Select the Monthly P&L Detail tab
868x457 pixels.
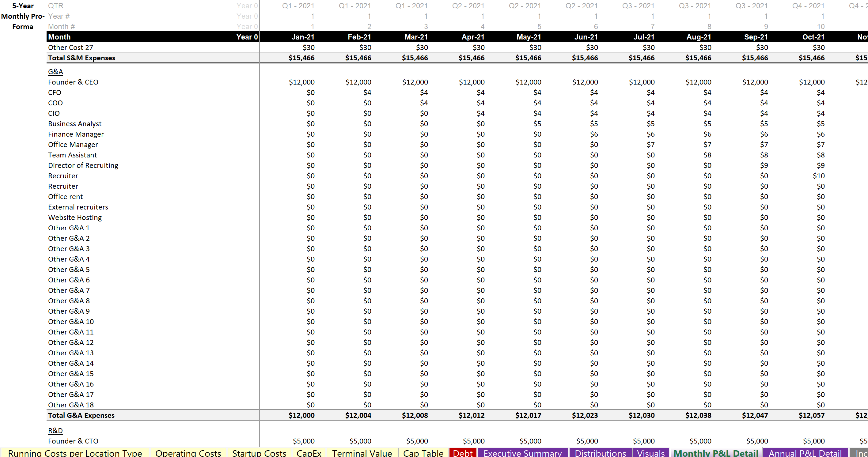(716, 453)
